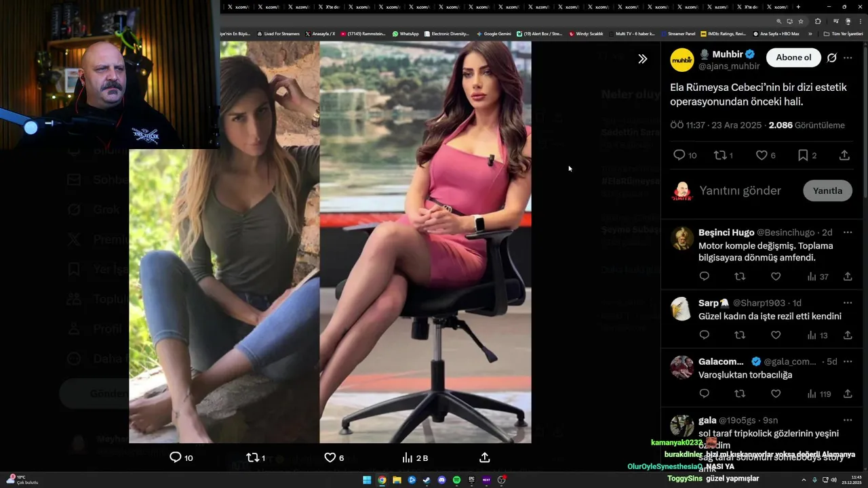This screenshot has height=488, width=868.
Task: View analytics 37 on Beşinci Hugo's comment
Action: pyautogui.click(x=818, y=277)
